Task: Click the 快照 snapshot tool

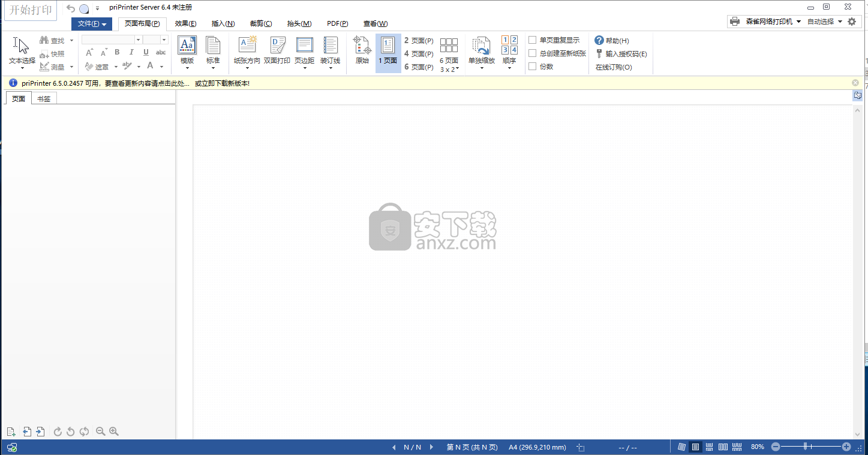Action: click(52, 54)
